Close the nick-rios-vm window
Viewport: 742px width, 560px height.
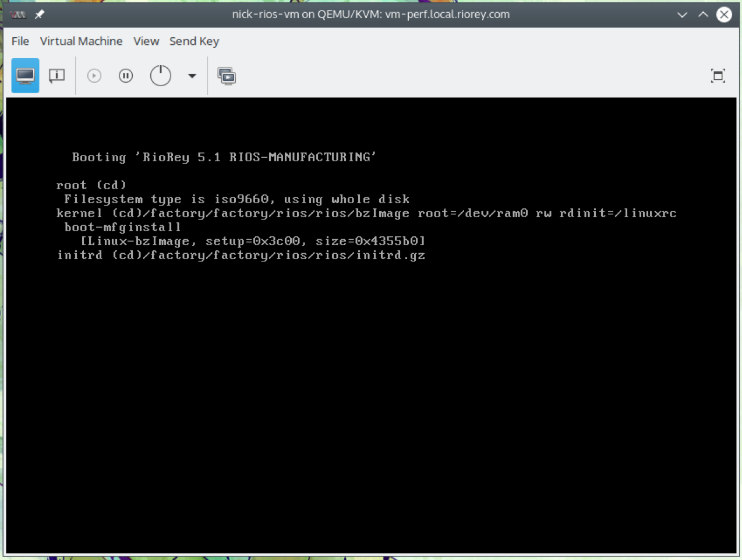point(724,14)
